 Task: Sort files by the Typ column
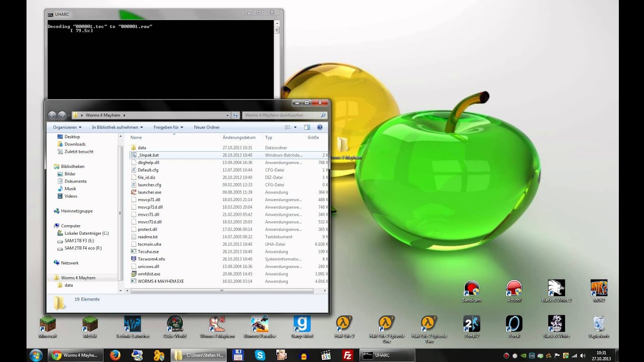pyautogui.click(x=284, y=137)
